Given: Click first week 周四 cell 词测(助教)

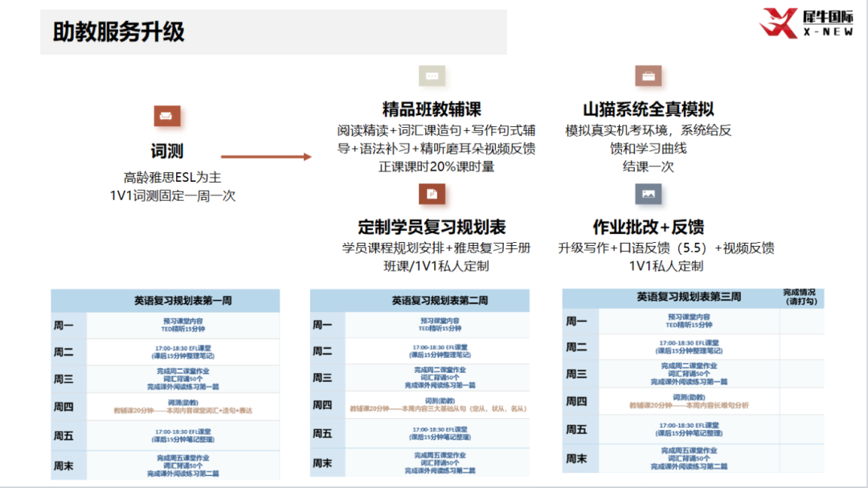Looking at the screenshot, I should pyautogui.click(x=182, y=403).
